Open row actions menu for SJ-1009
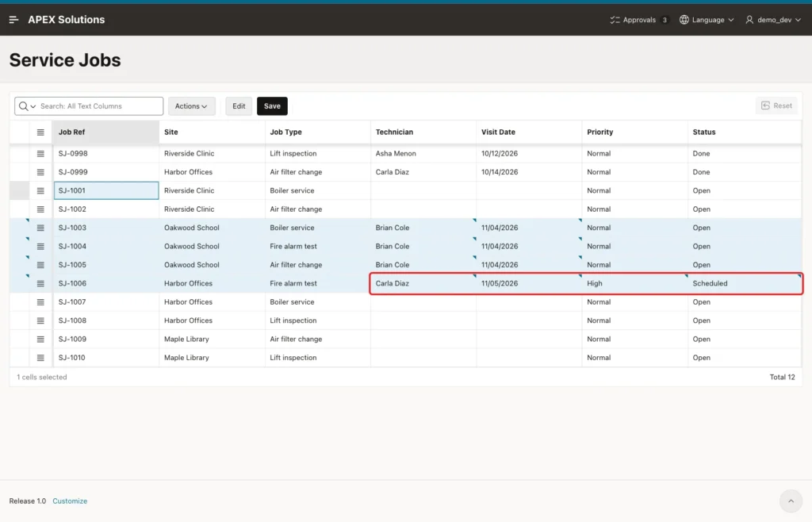 coord(40,340)
